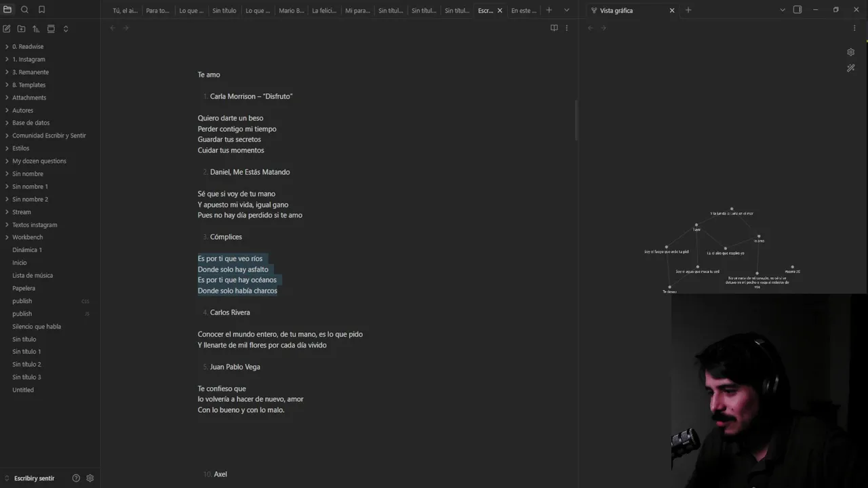Screen dimensions: 868x488
Task: Switch to the Tú, el ai... tab
Action: [125, 10]
